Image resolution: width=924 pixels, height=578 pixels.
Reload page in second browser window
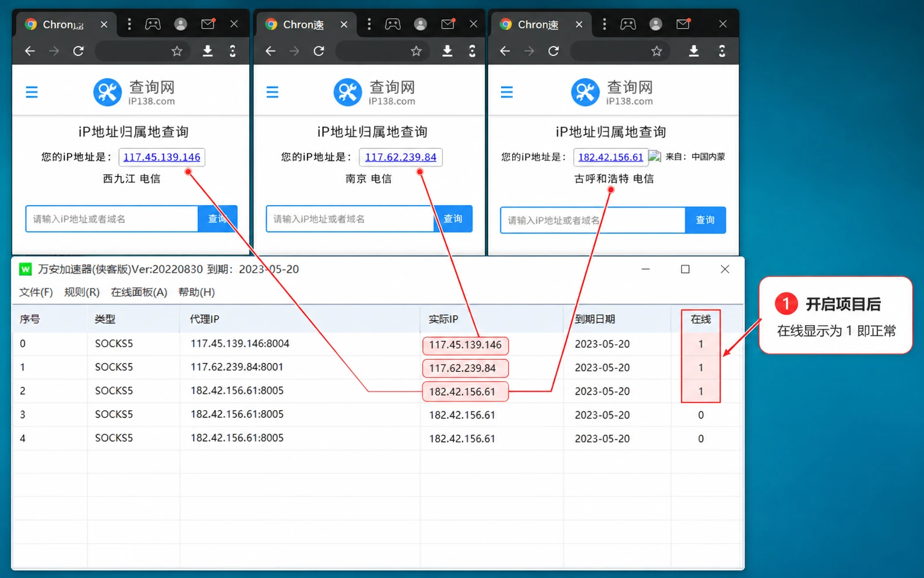click(319, 51)
